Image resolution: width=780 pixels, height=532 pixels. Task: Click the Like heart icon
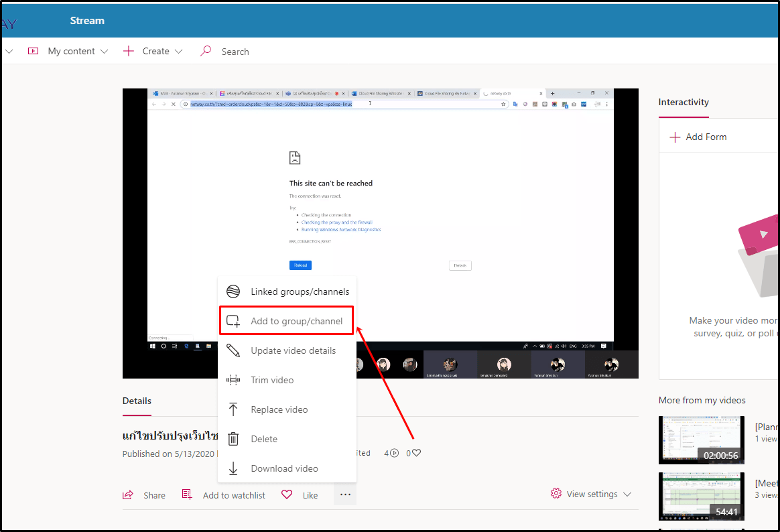point(287,494)
